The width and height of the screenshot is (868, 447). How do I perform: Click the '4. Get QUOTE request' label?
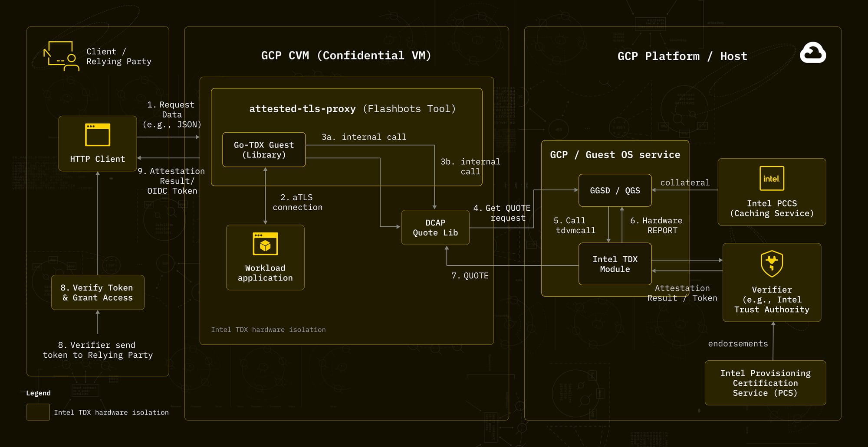(502, 213)
